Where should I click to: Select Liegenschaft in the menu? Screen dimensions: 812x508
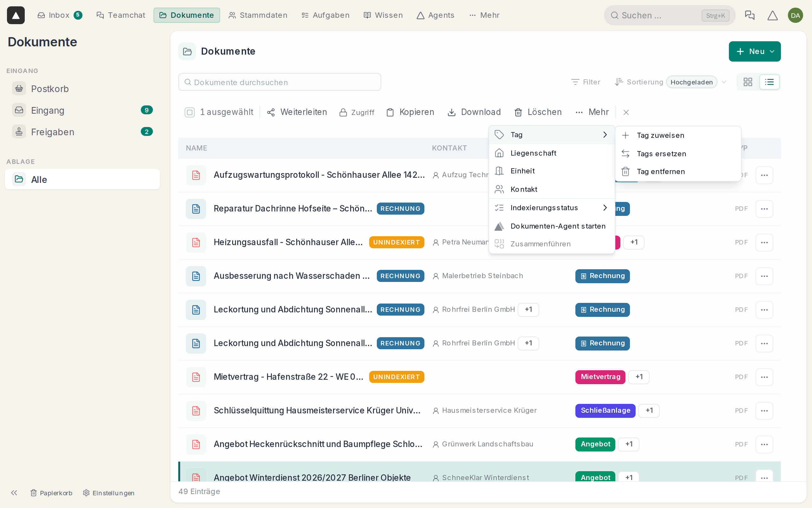[552, 153]
